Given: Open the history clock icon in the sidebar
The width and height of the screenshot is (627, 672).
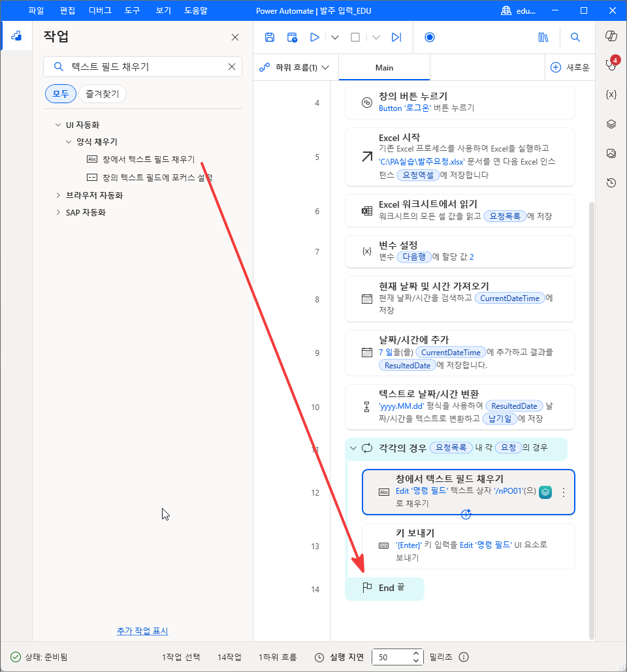Looking at the screenshot, I should [611, 183].
